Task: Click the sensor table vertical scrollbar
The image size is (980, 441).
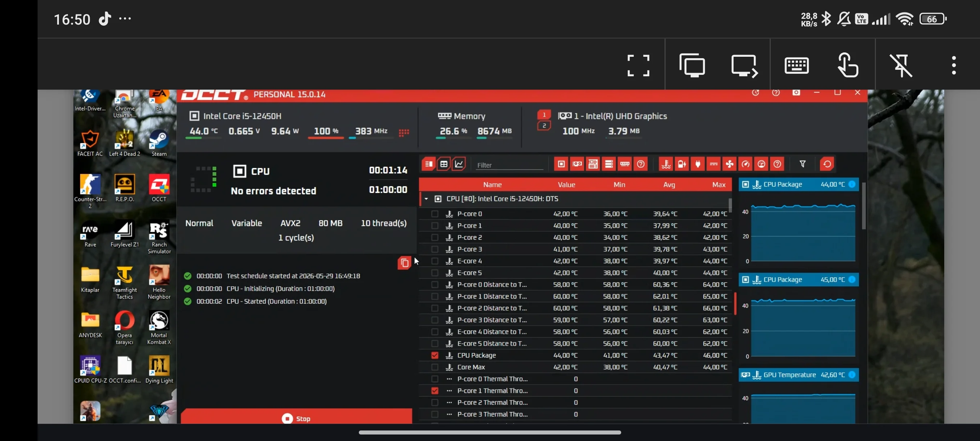Action: (x=730, y=205)
